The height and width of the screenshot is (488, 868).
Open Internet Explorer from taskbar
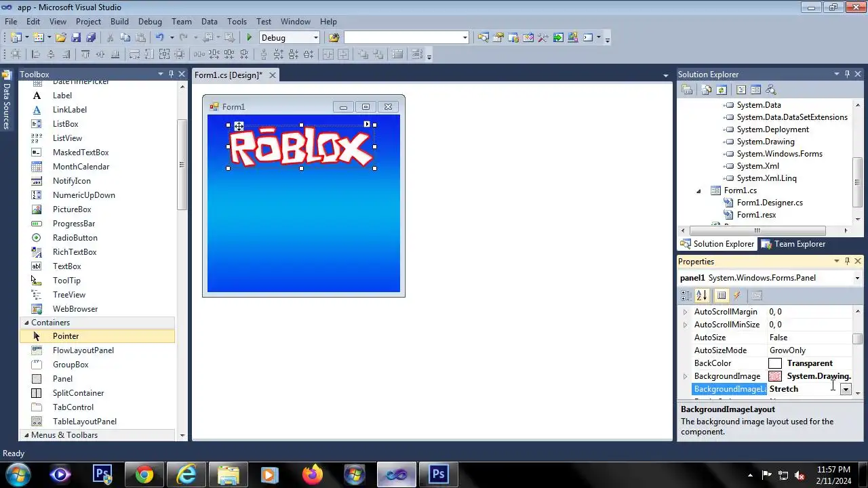pos(186,475)
